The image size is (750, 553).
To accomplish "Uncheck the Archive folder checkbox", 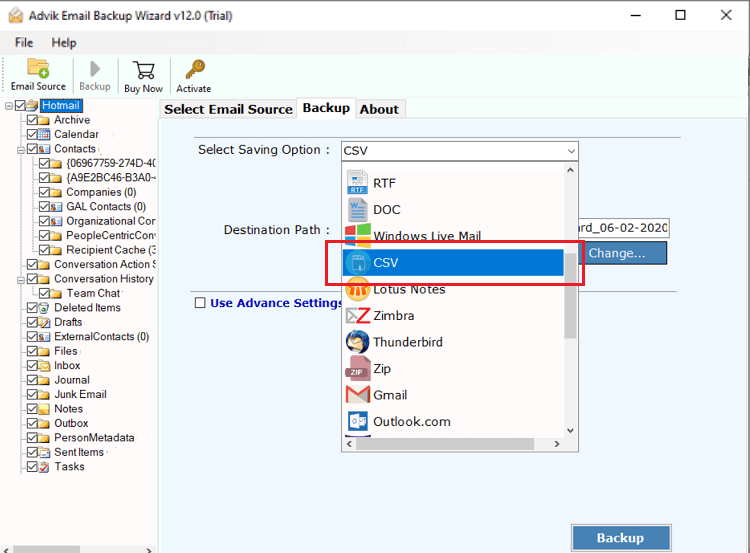I will pyautogui.click(x=32, y=120).
